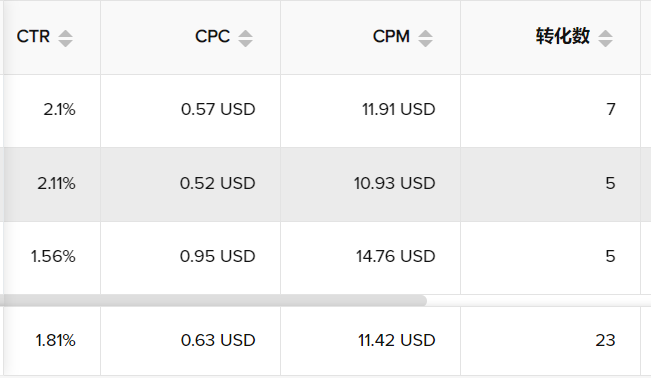Sort descending using CPC down arrow

tap(245, 43)
